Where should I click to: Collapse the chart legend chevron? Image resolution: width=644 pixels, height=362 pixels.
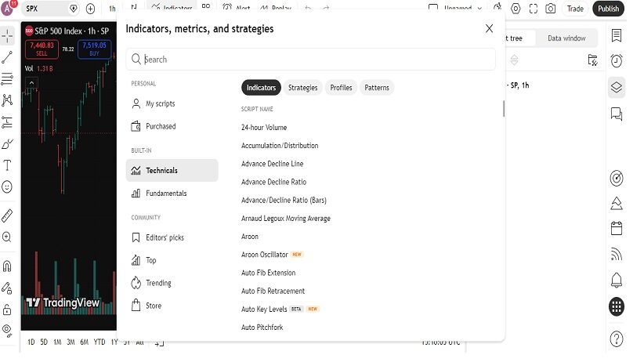pos(31,83)
